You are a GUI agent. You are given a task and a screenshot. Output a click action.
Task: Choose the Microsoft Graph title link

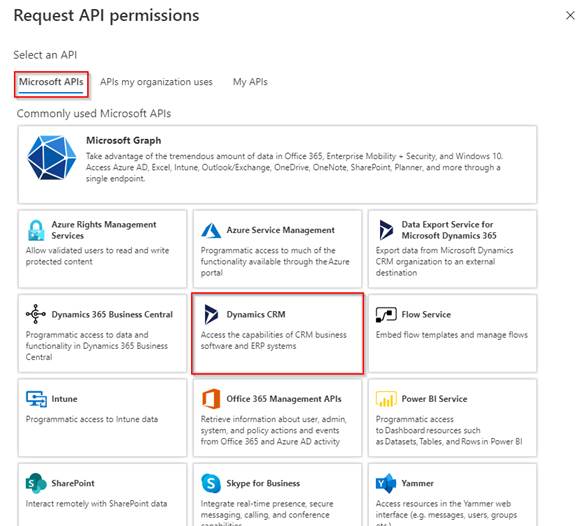pyautogui.click(x=123, y=140)
